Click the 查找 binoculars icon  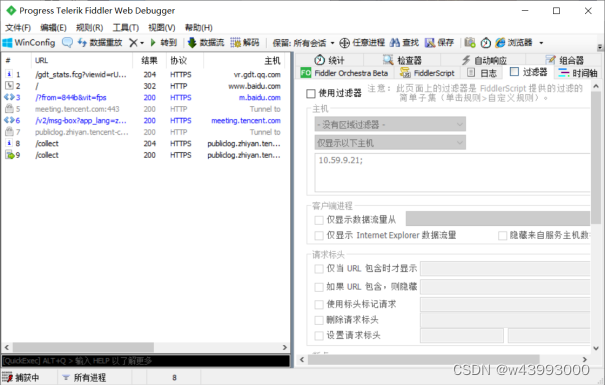[x=395, y=42]
